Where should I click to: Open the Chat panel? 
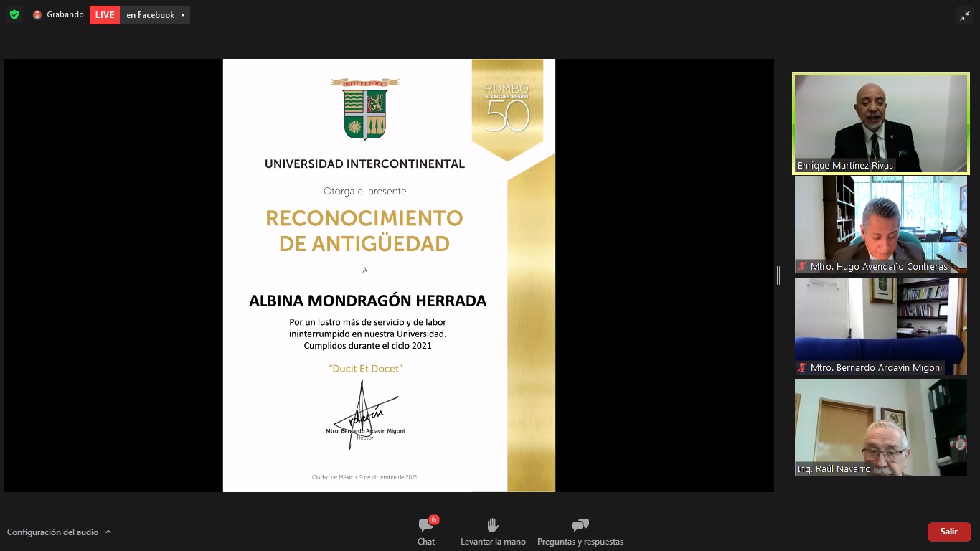426,532
